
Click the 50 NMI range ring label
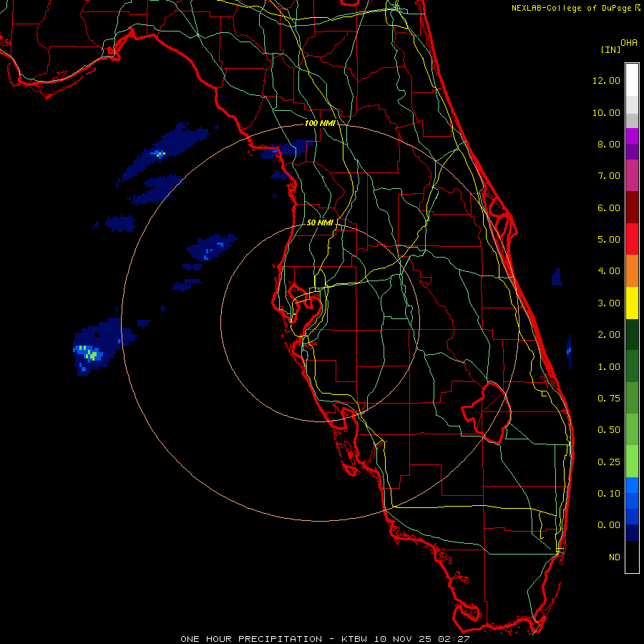pyautogui.click(x=320, y=223)
